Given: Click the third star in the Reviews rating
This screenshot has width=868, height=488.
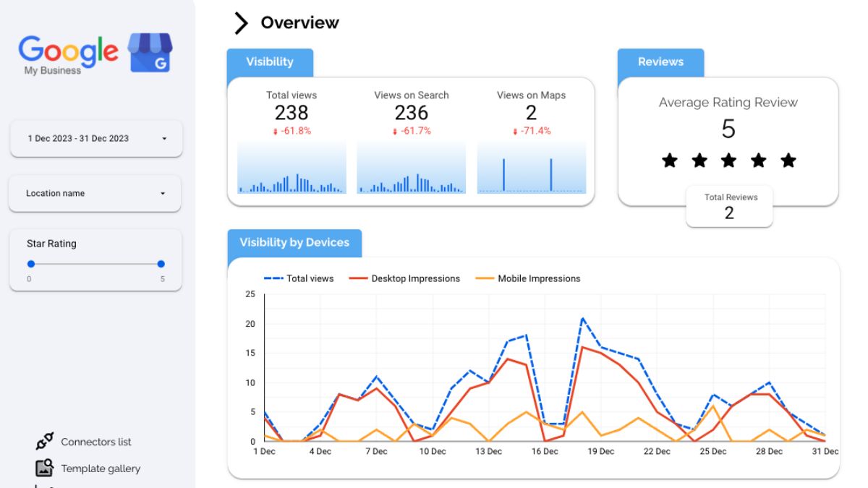Looking at the screenshot, I should point(728,160).
